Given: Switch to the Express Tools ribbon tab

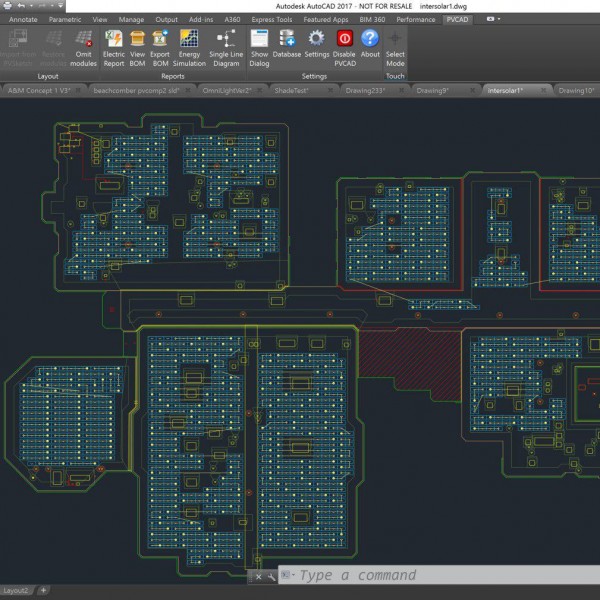Looking at the screenshot, I should point(274,19).
